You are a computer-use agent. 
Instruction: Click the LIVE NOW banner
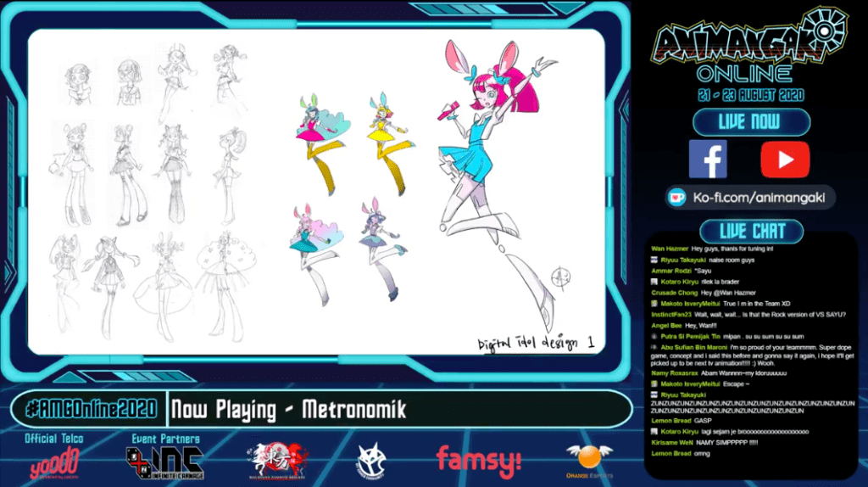point(751,122)
